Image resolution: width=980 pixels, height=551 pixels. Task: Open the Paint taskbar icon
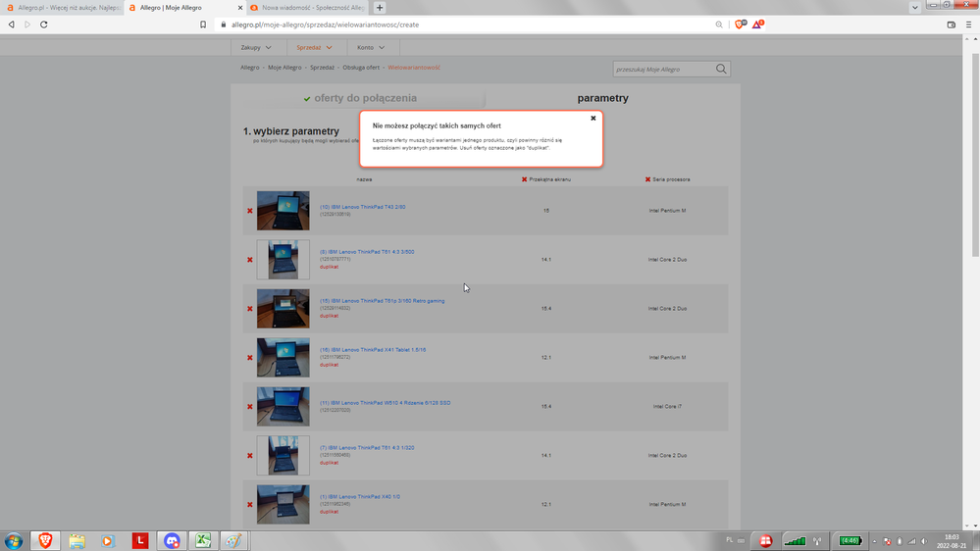(x=234, y=541)
